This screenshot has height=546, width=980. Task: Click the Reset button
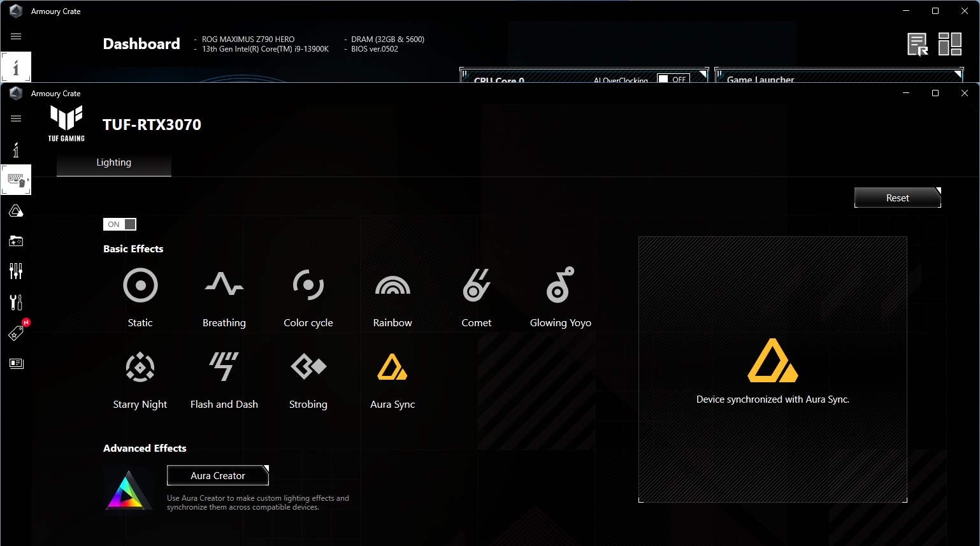pos(898,198)
